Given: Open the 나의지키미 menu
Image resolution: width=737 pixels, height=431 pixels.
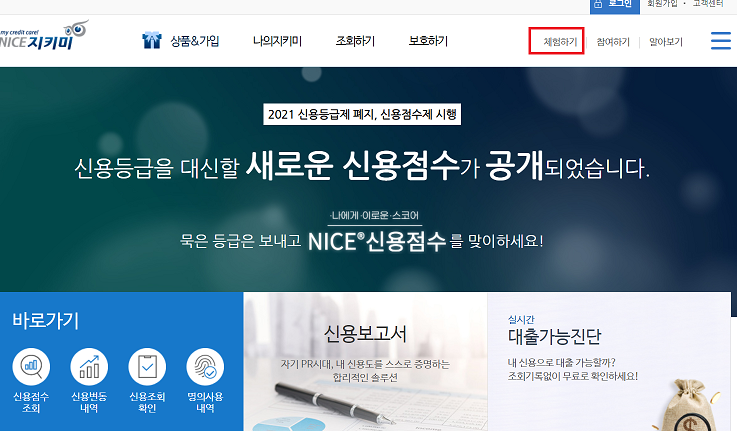Looking at the screenshot, I should [277, 41].
